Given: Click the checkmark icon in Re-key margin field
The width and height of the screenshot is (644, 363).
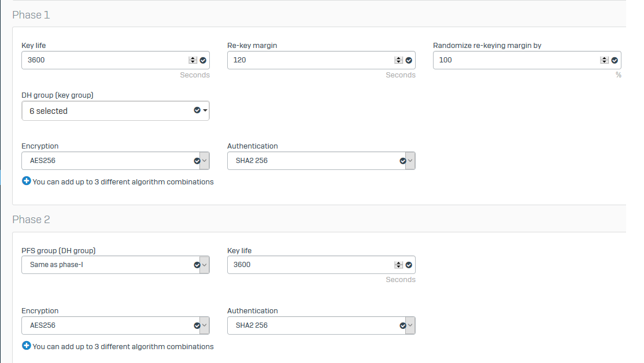Looking at the screenshot, I should pos(409,60).
